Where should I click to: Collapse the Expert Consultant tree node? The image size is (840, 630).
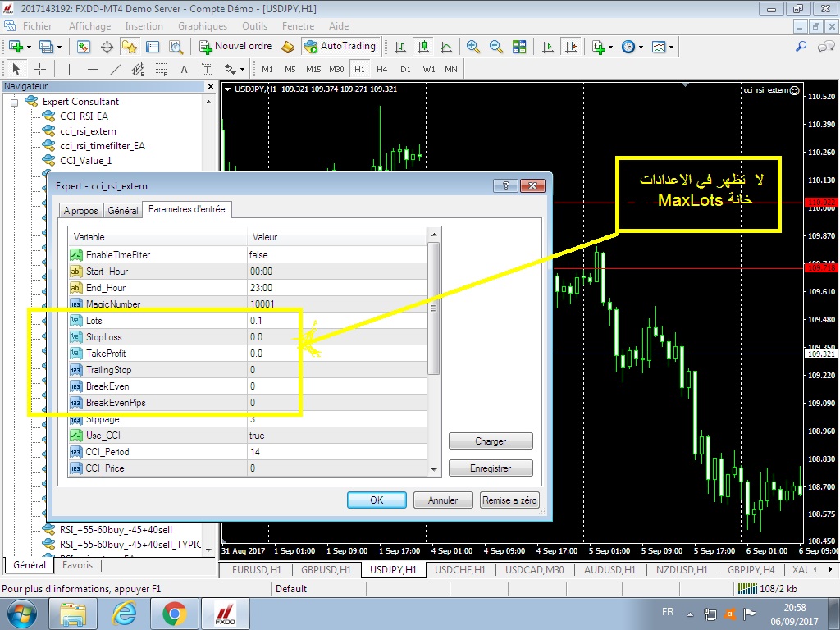pyautogui.click(x=14, y=102)
